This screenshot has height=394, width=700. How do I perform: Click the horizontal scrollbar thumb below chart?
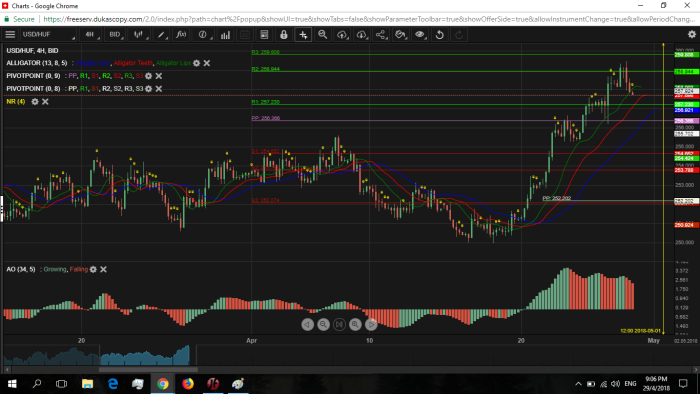click(x=148, y=369)
